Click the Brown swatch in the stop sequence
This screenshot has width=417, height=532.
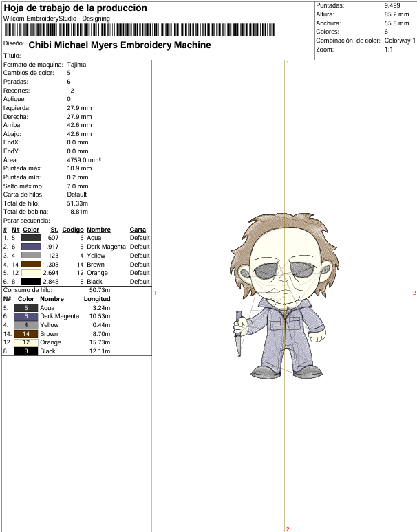point(31,265)
